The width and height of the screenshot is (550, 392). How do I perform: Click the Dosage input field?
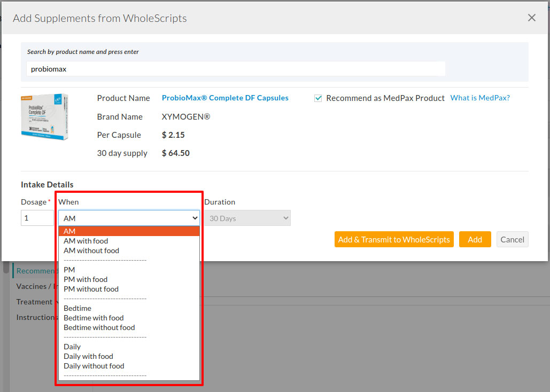(37, 218)
